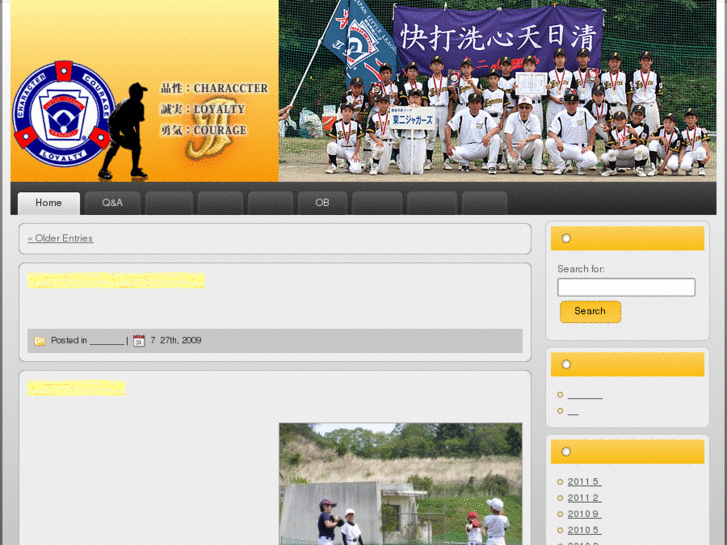727x545 pixels.
Task: Click the folder icon beside Posted in
Action: tap(39, 341)
